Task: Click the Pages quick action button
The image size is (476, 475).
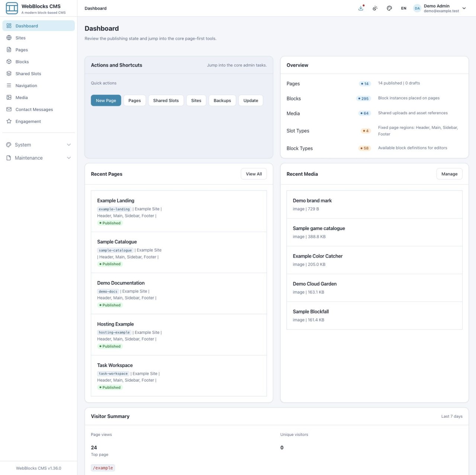Action: point(135,101)
